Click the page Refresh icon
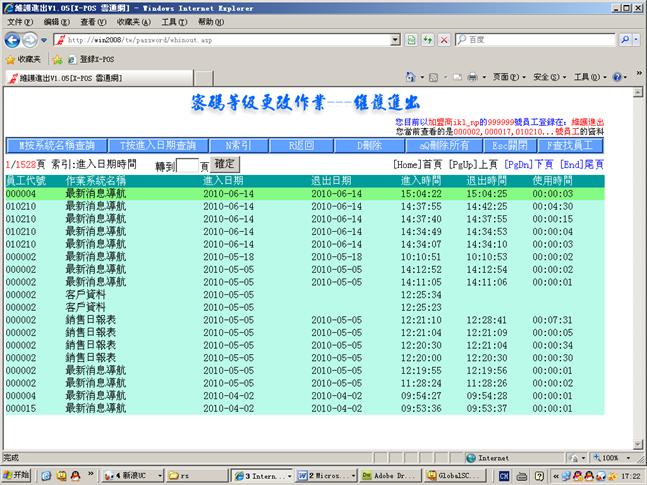 tap(428, 40)
